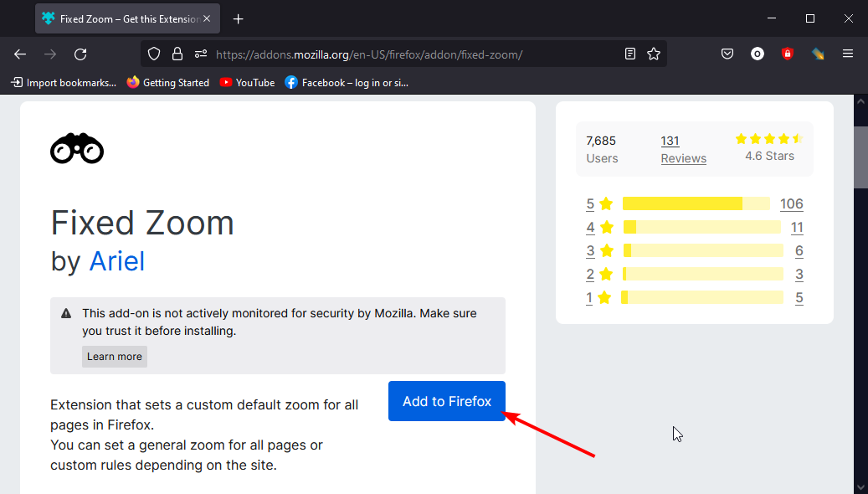
Task: Open the 131 Reviews link
Action: point(684,149)
